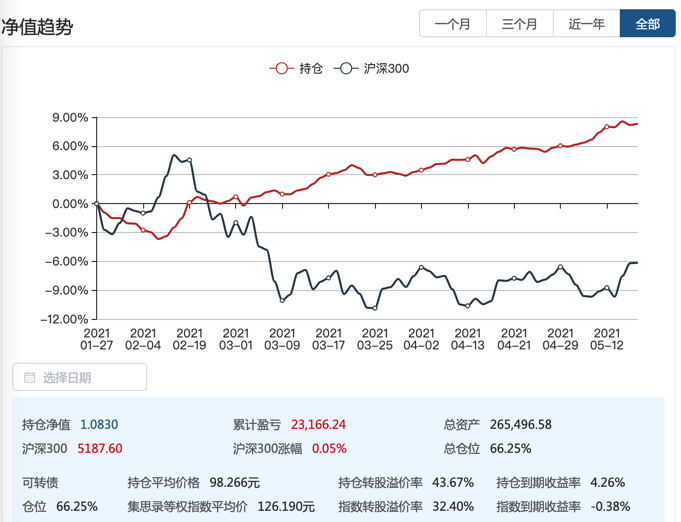Click the 净值趋势 heading
This screenshot has height=522, width=681.
37,27
